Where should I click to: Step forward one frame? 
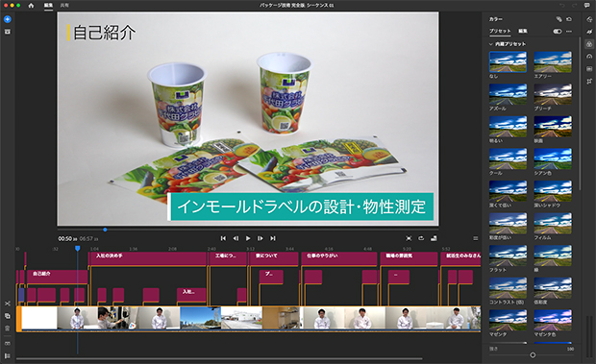tap(261, 238)
